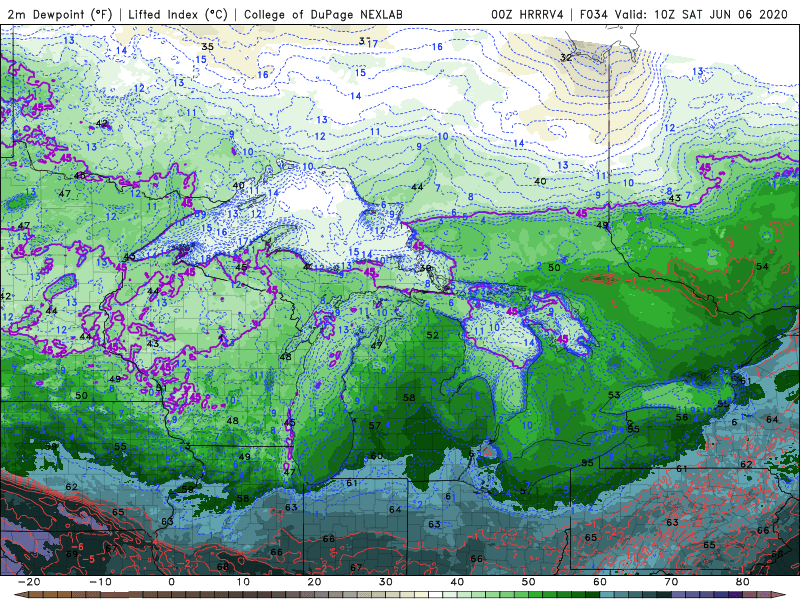Click the black "54" dewpoint value on the map
Screen dimensions: 800x600
point(762,266)
